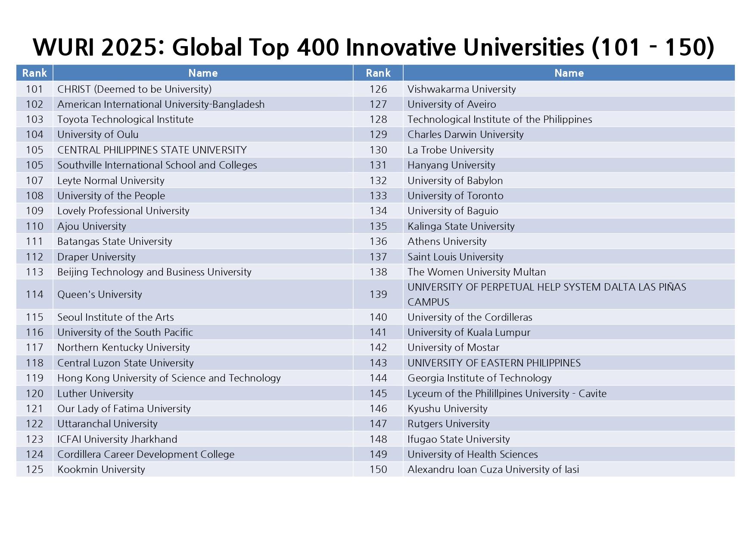
Task: Select Hanyang University
Action: click(451, 165)
